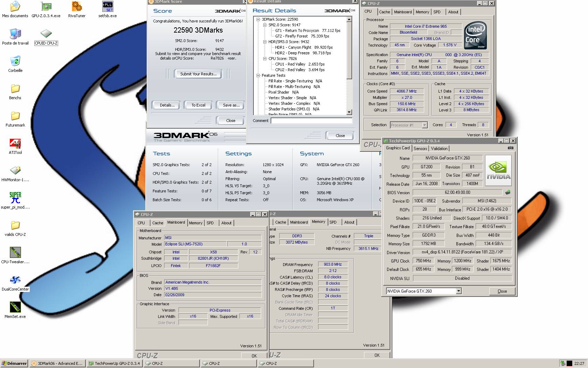
Task: Click the Démarrer start button
Action: [x=14, y=363]
